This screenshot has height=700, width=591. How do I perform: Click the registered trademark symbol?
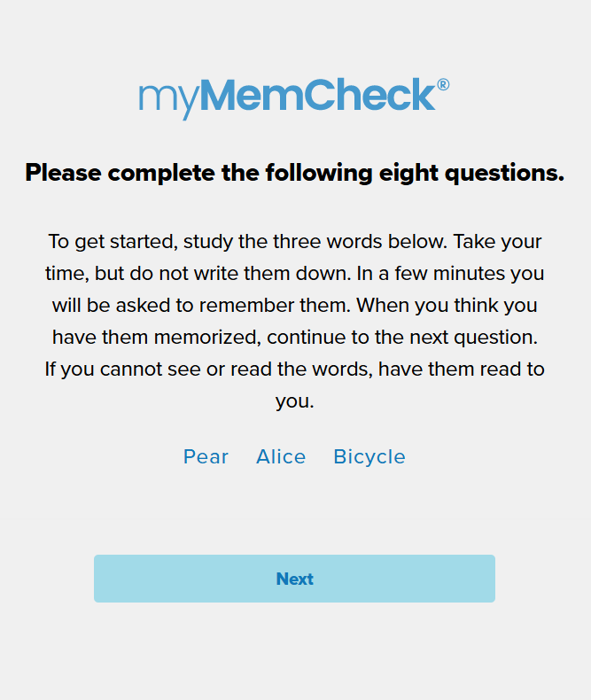pyautogui.click(x=443, y=85)
